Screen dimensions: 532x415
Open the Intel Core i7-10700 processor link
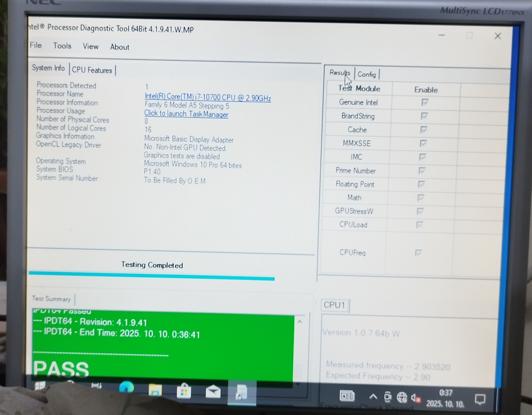(208, 97)
